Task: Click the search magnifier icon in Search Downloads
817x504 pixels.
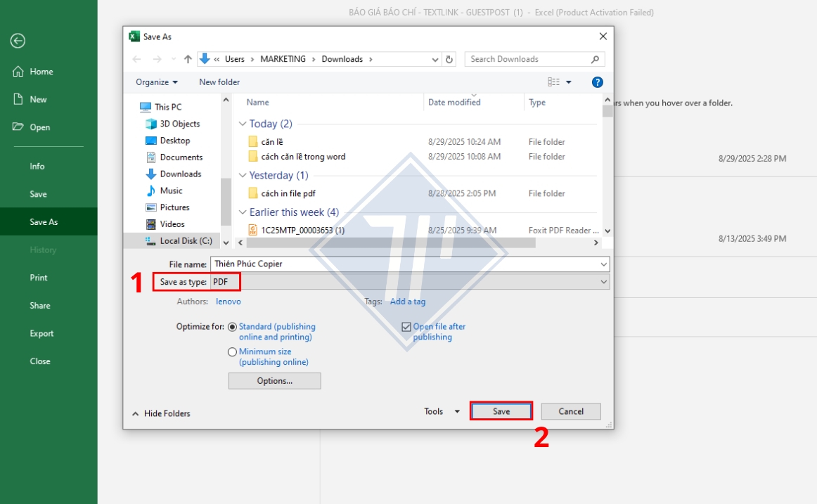Action: [x=595, y=59]
